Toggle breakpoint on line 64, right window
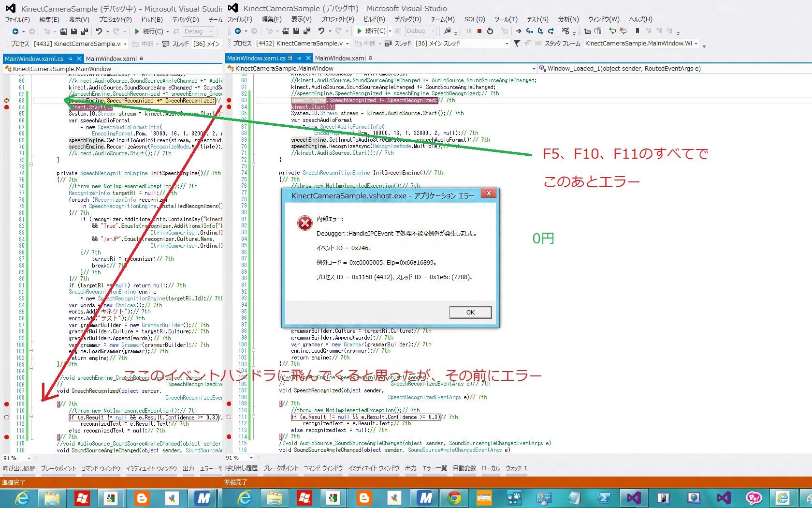The width and height of the screenshot is (812, 508). (x=229, y=107)
